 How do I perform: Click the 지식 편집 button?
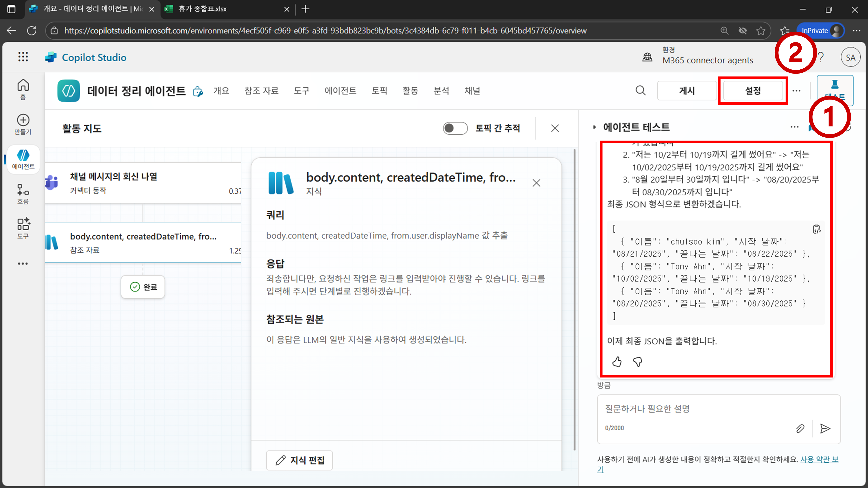click(299, 460)
